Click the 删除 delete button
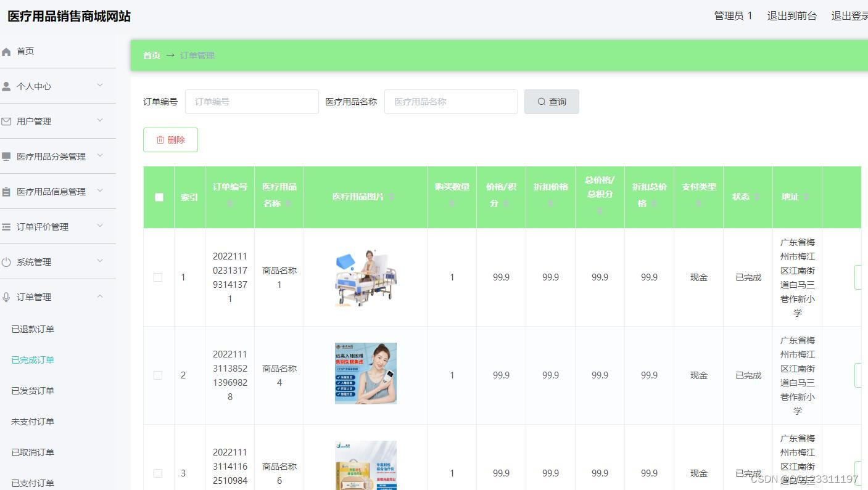Viewport: 868px width, 490px height. (x=170, y=140)
